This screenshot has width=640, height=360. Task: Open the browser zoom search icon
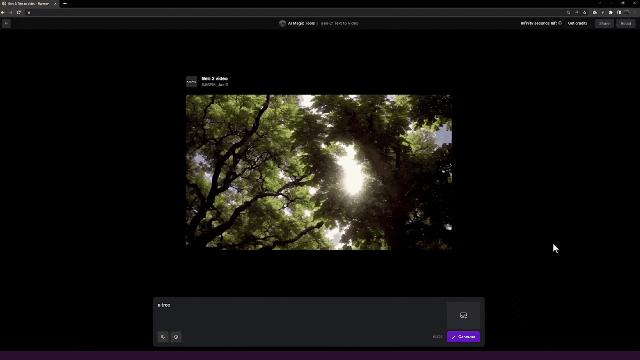tap(568, 13)
